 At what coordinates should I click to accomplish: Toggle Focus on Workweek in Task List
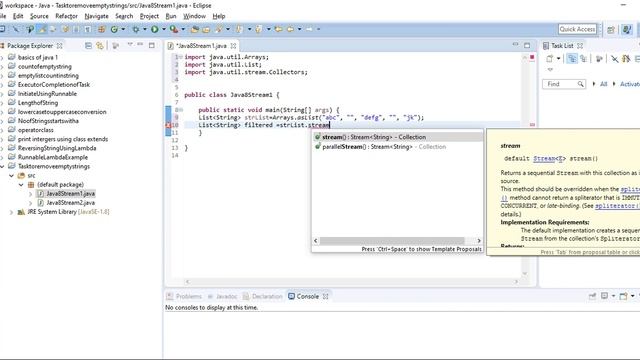click(599, 59)
